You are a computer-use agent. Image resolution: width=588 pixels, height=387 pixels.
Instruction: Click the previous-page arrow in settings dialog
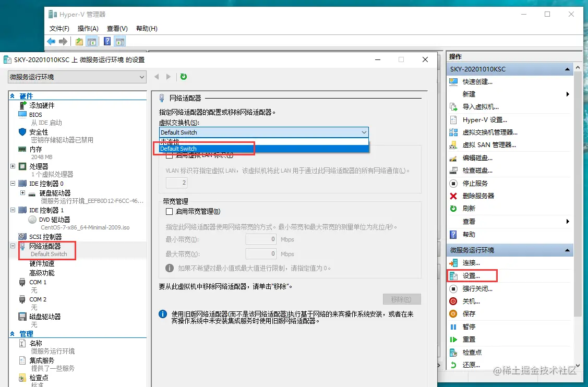tap(157, 77)
